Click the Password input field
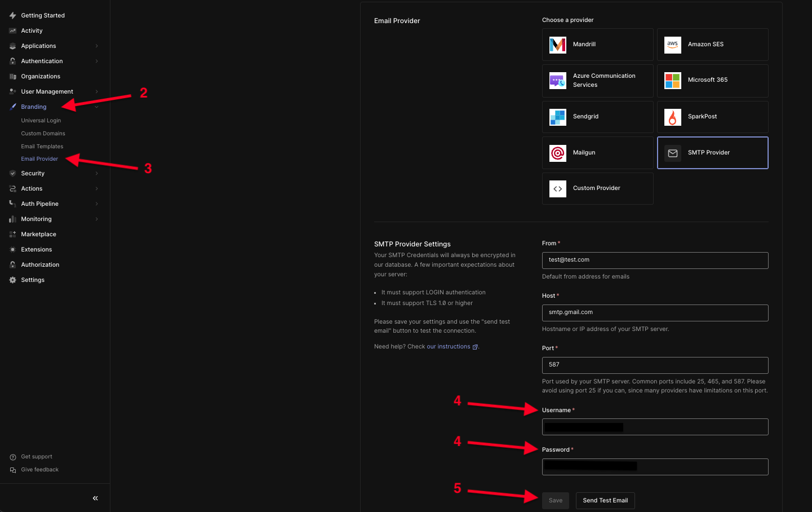This screenshot has height=512, width=812. [x=655, y=467]
